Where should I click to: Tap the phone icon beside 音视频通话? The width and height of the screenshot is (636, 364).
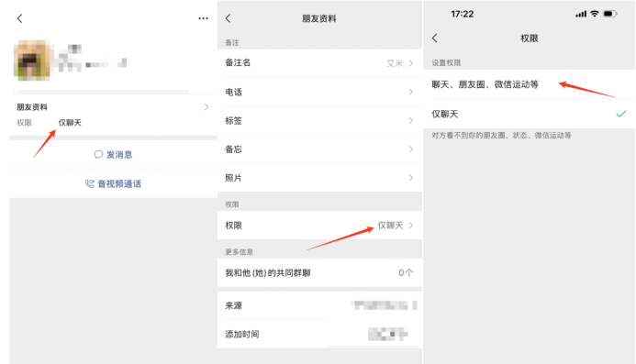pos(89,183)
